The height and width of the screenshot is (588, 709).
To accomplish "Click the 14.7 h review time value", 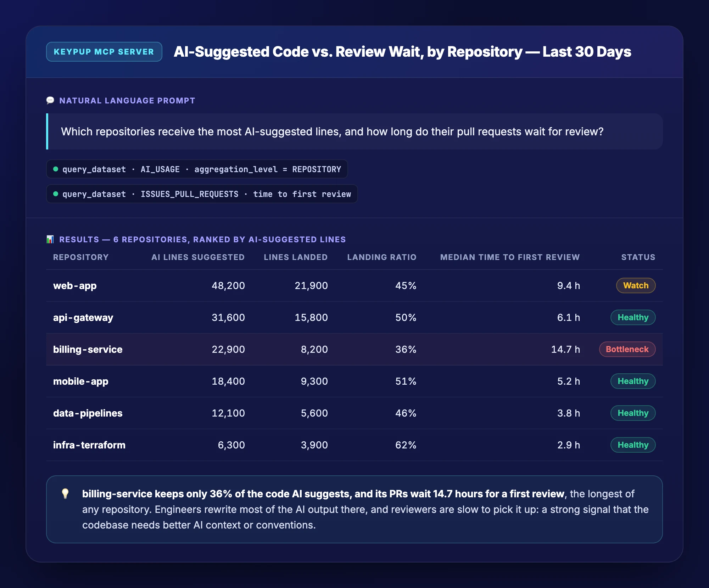I will point(565,349).
